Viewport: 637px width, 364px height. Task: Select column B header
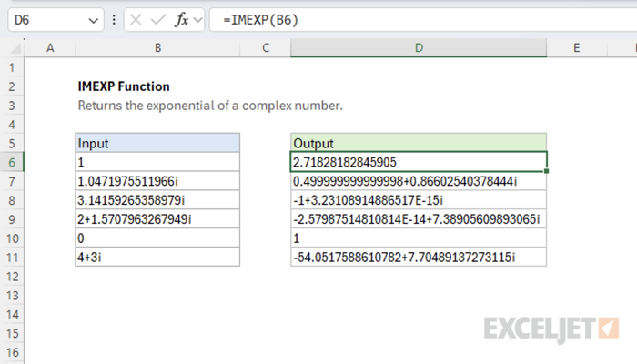pos(157,48)
